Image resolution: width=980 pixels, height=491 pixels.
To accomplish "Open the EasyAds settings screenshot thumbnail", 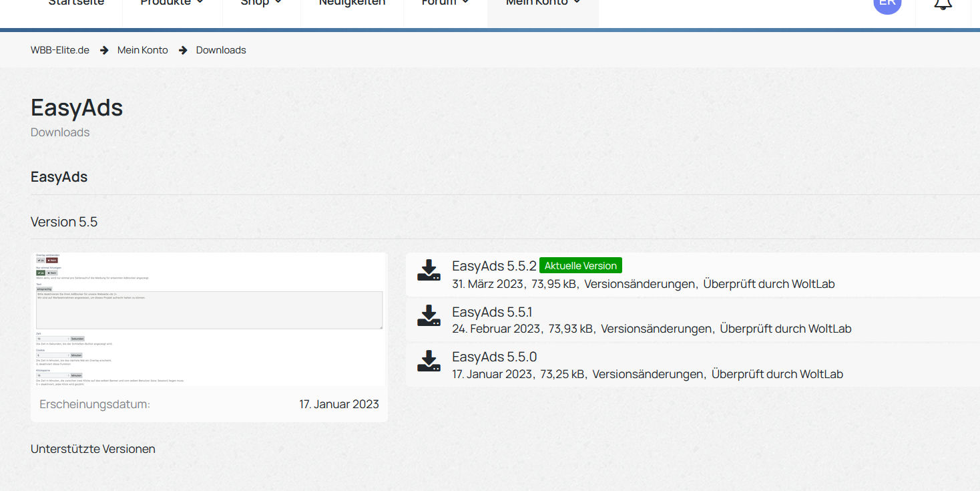I will [x=209, y=318].
